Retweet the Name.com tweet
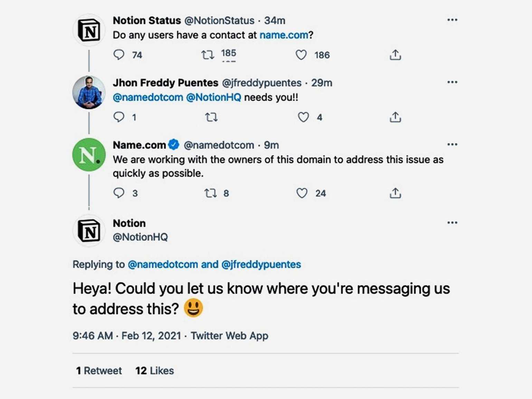This screenshot has height=399, width=532. [x=210, y=193]
